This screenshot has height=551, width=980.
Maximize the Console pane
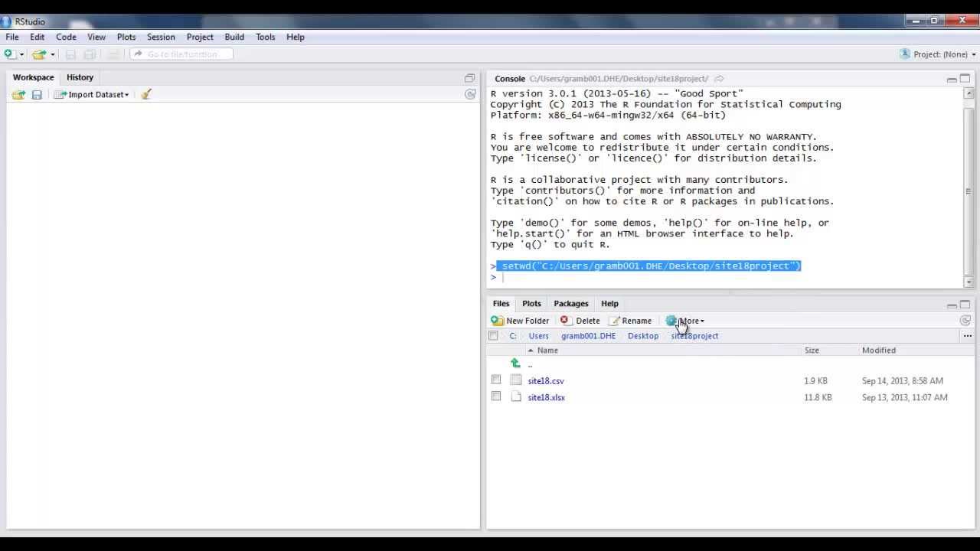click(x=965, y=79)
